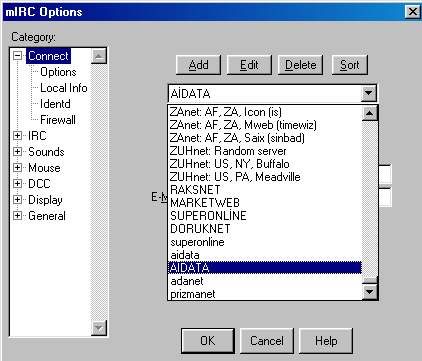Choose lowercase aidata entry
This screenshot has width=422, height=361.
tap(265, 255)
